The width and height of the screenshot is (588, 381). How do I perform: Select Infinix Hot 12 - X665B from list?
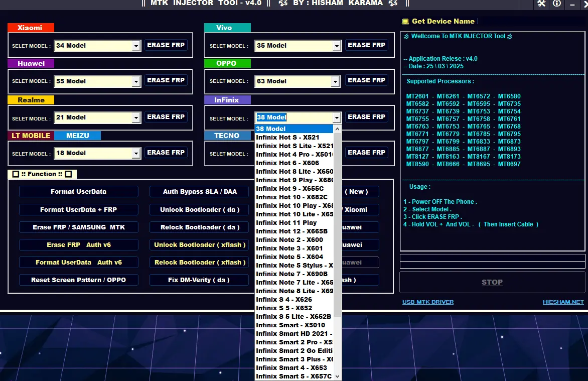coord(292,231)
